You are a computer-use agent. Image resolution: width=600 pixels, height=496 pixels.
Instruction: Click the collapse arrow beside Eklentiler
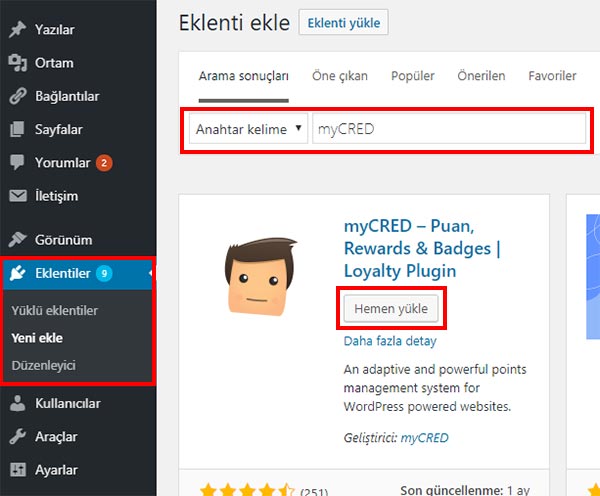151,273
